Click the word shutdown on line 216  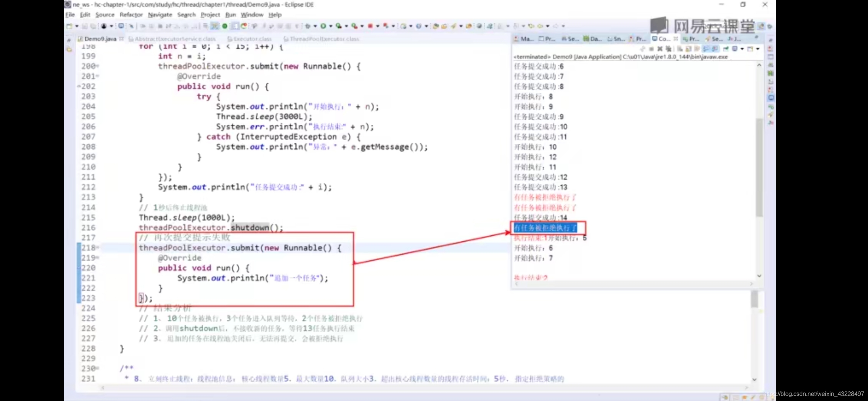pos(250,227)
